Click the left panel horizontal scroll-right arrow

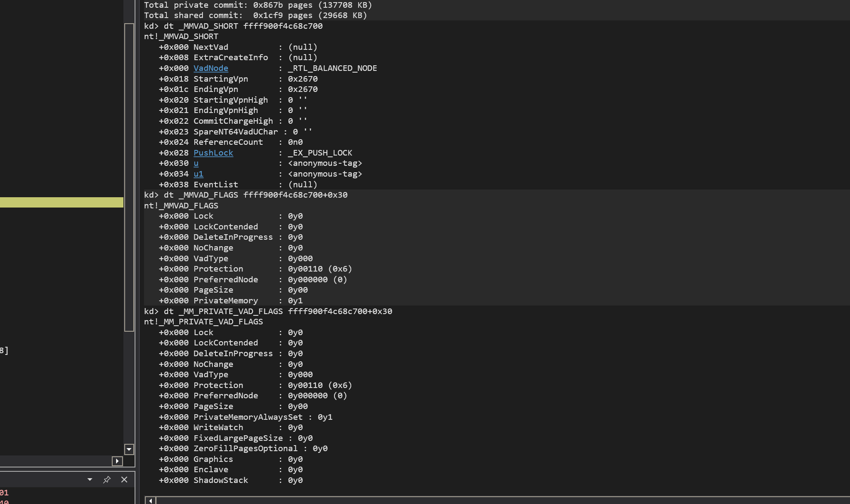click(x=117, y=461)
